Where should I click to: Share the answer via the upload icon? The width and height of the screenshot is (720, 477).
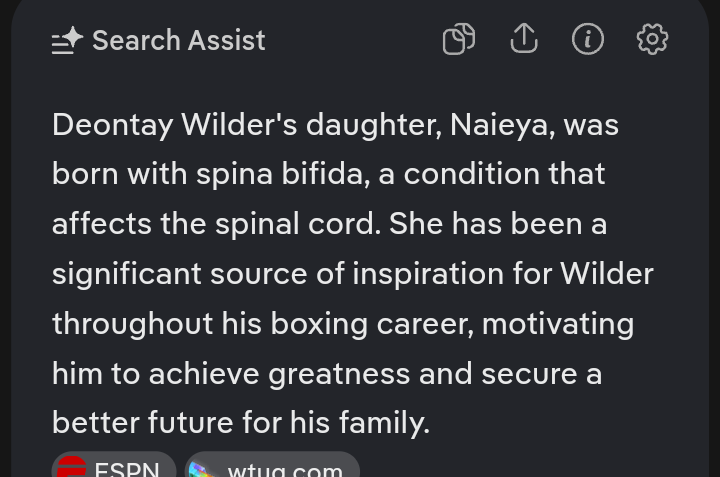pyautogui.click(x=524, y=39)
